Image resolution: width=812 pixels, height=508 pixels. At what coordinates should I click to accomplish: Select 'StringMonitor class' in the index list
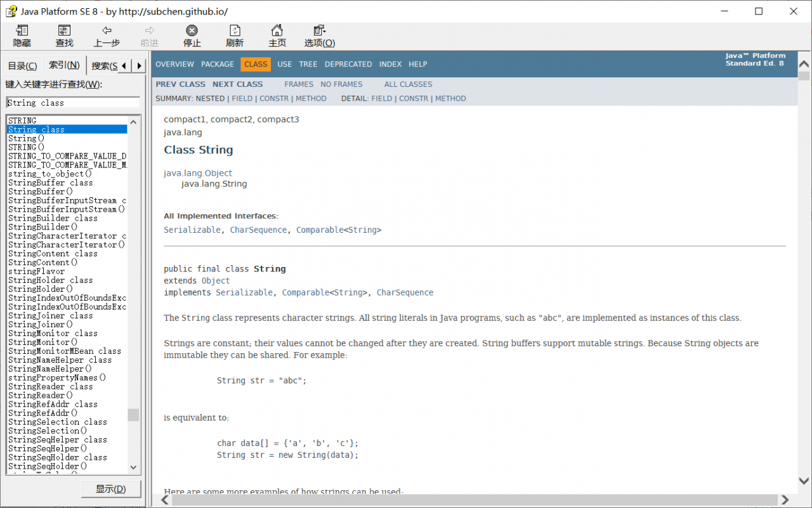click(x=53, y=334)
